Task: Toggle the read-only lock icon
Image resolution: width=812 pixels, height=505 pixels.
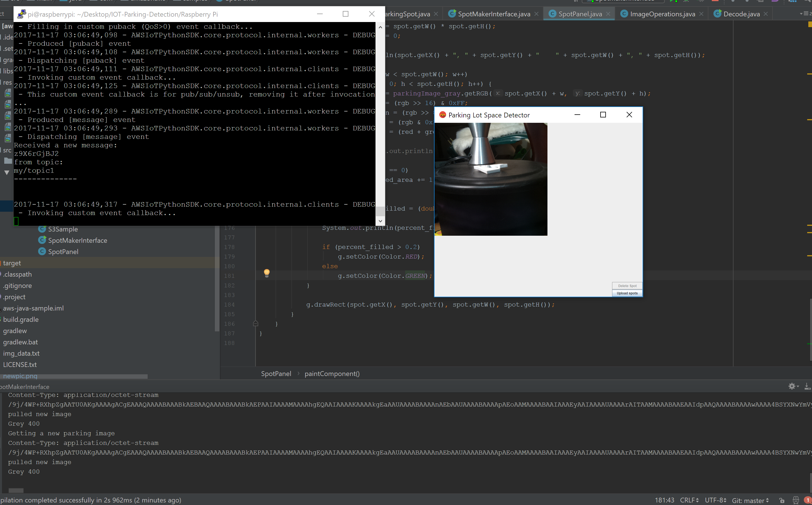Action: (x=782, y=500)
